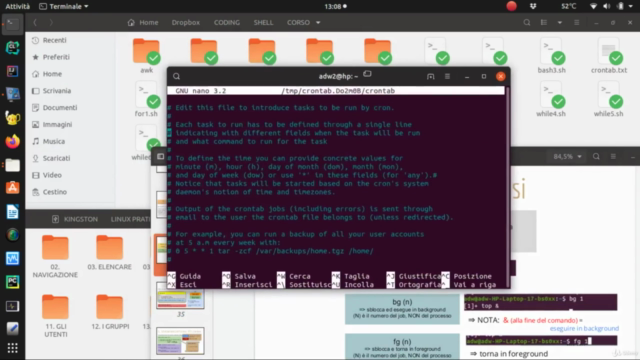Open the Wi-Fi network indicator
640x360 pixels.
[x=593, y=6]
